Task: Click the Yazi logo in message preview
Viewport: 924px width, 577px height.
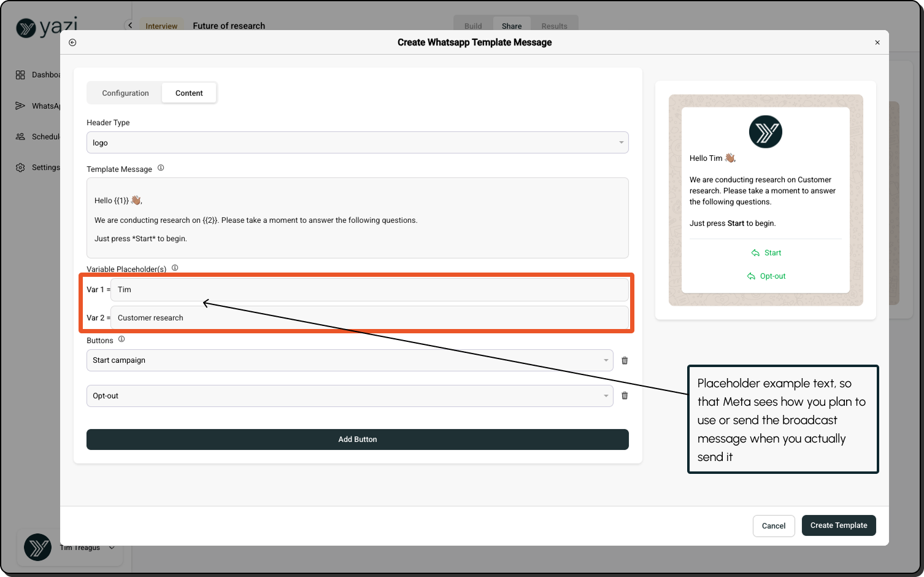Action: pyautogui.click(x=765, y=132)
